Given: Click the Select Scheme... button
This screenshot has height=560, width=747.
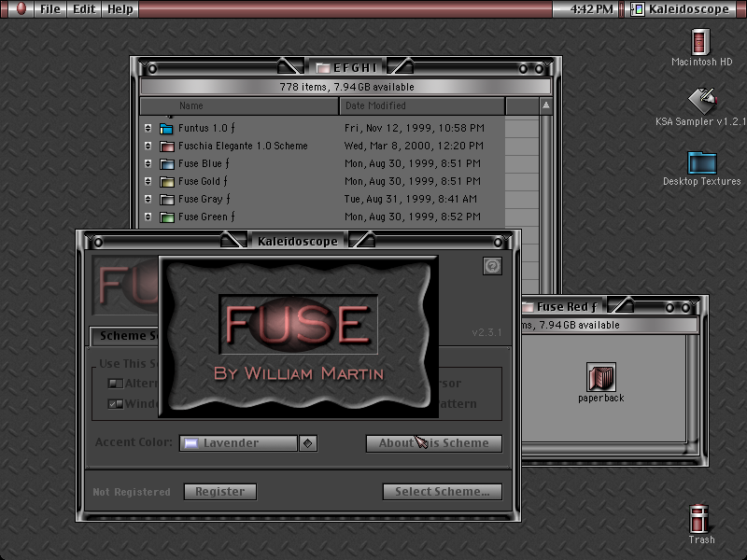Looking at the screenshot, I should (442, 492).
